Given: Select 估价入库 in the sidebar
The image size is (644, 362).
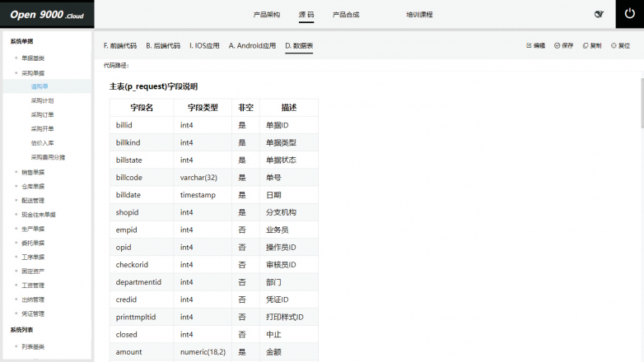Looking at the screenshot, I should tap(43, 143).
